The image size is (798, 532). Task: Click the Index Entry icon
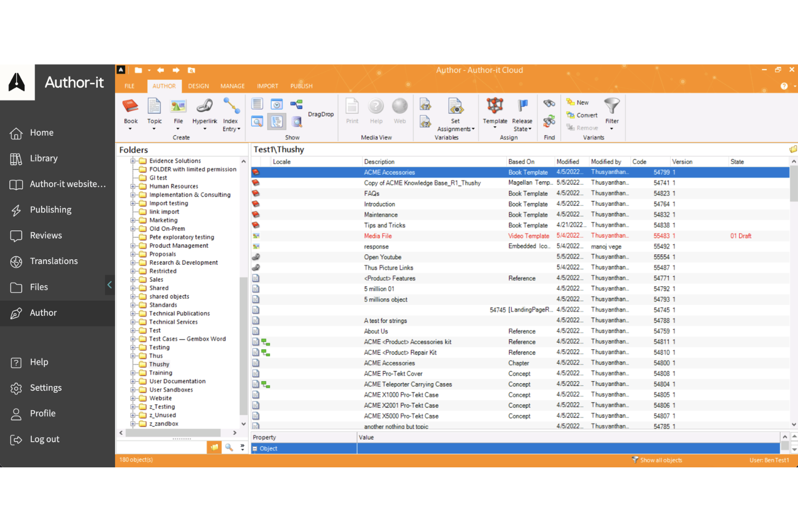point(231,106)
